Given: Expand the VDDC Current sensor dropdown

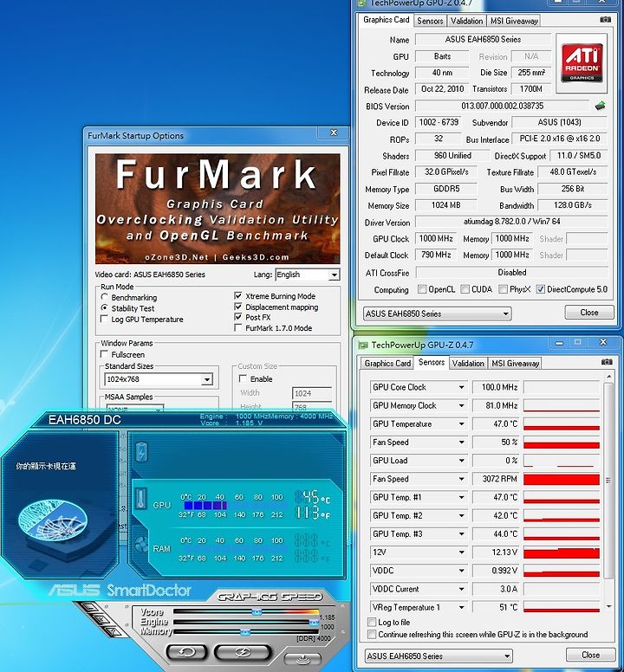Looking at the screenshot, I should (461, 589).
